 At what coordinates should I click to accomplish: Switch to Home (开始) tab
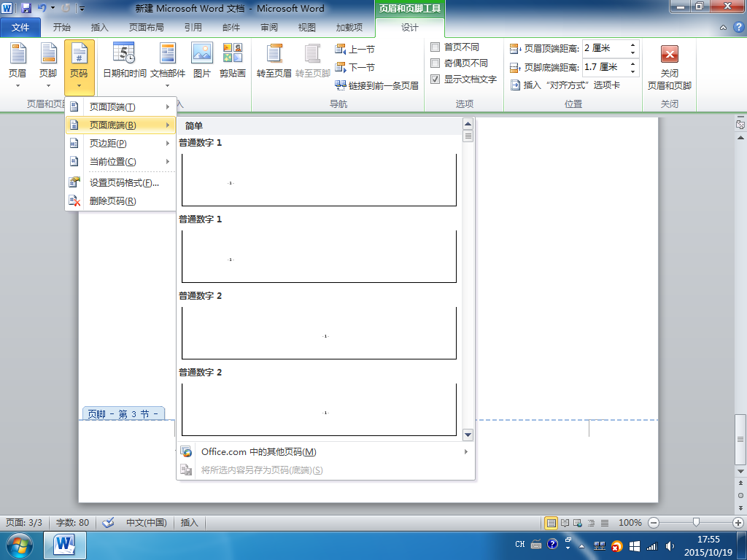[61, 28]
